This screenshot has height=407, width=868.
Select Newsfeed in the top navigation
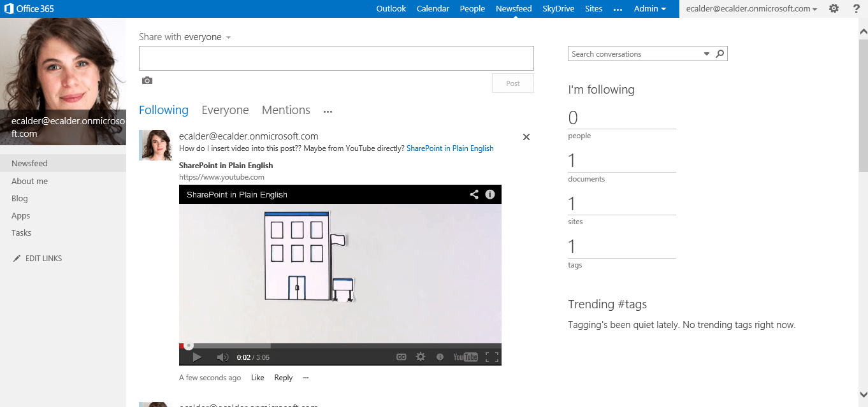(514, 9)
